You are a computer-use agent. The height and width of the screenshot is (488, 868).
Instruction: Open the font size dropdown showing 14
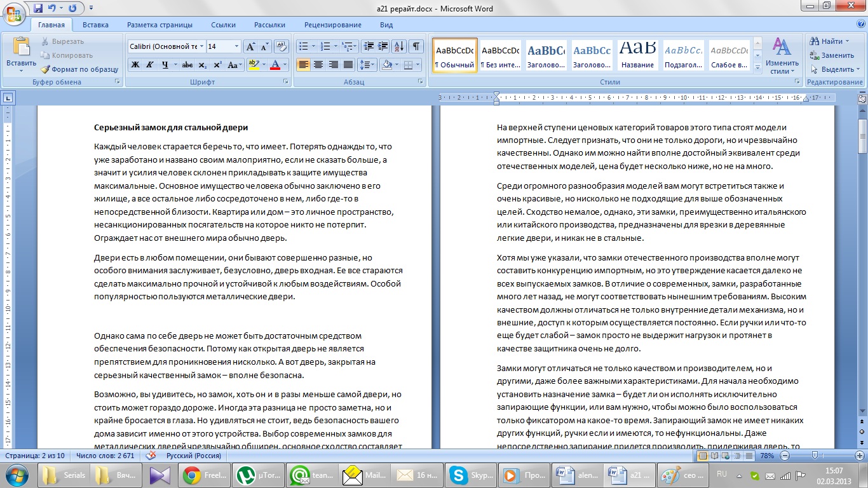[236, 46]
